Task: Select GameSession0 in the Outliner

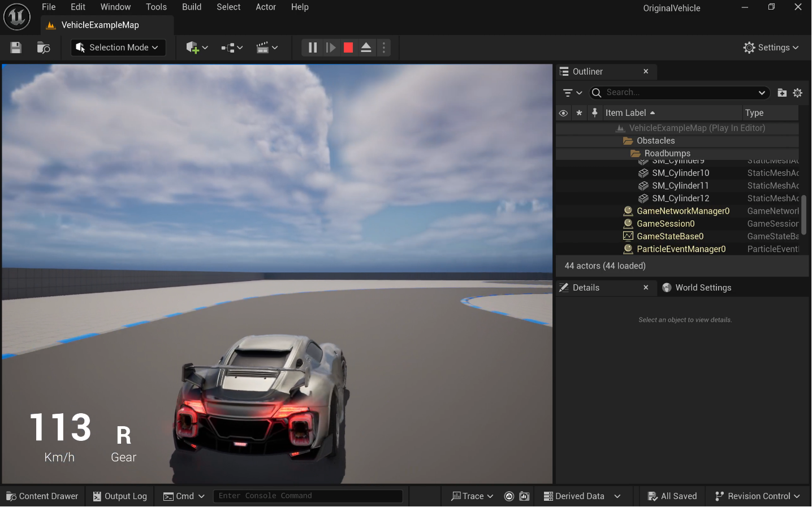Action: coord(677,224)
